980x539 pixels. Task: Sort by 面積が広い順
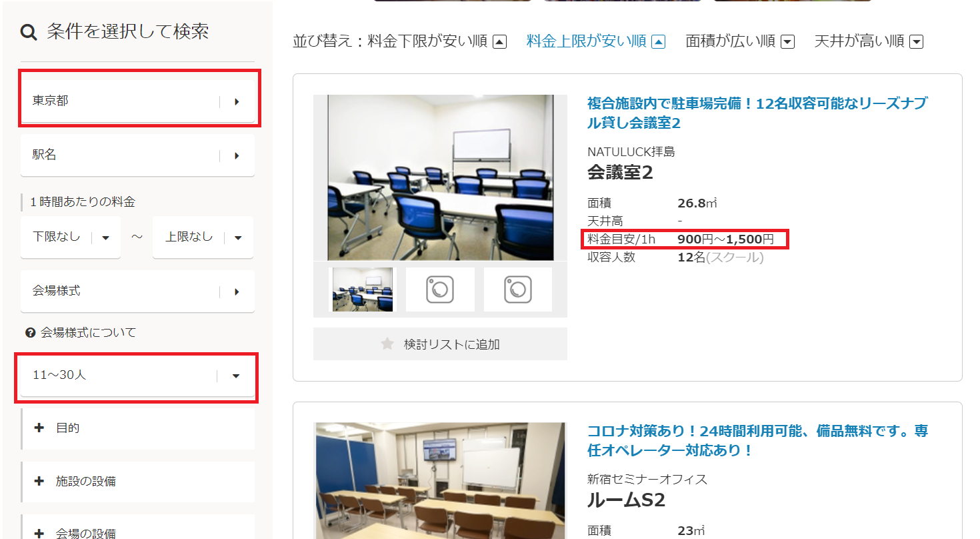(x=730, y=41)
